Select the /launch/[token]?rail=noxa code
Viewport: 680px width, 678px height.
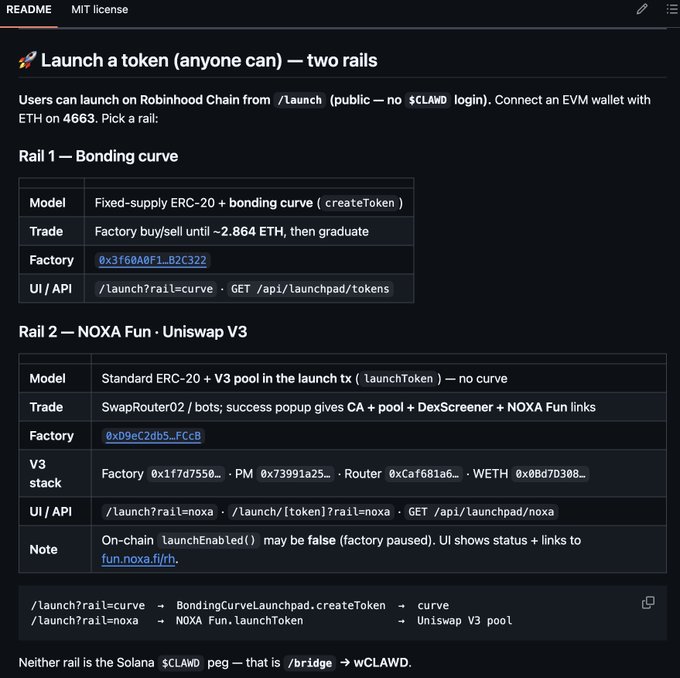coord(311,512)
